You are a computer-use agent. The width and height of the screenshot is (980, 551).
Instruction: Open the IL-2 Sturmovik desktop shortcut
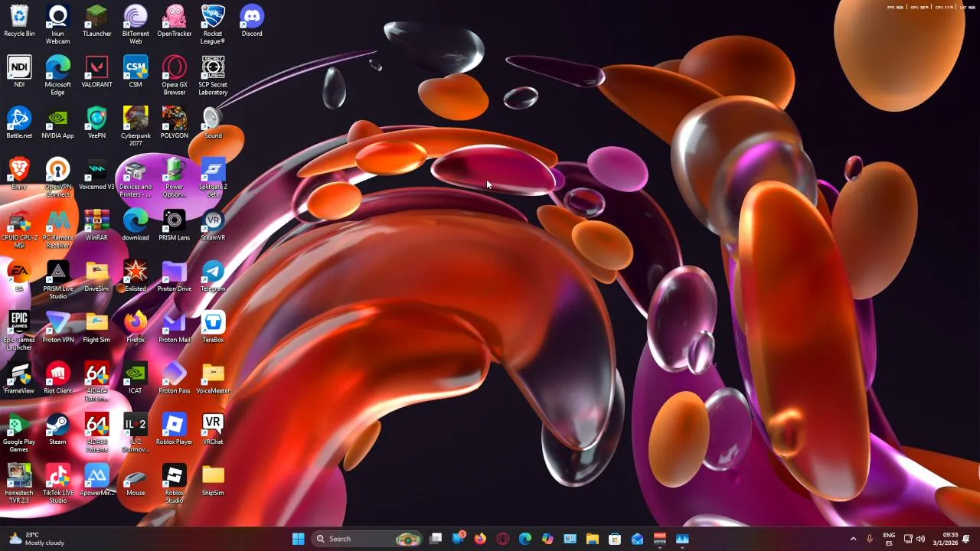pos(136,433)
